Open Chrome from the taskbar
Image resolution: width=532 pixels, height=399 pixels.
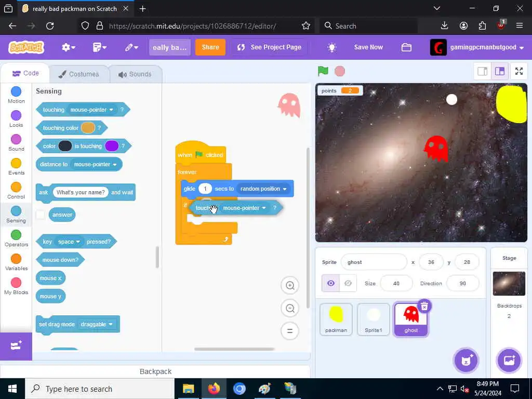[x=239, y=389]
